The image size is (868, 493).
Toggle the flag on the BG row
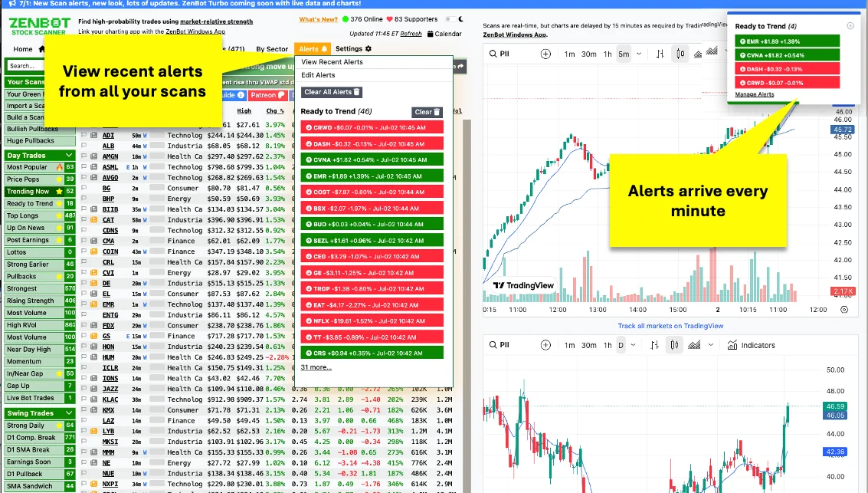pyautogui.click(x=84, y=189)
